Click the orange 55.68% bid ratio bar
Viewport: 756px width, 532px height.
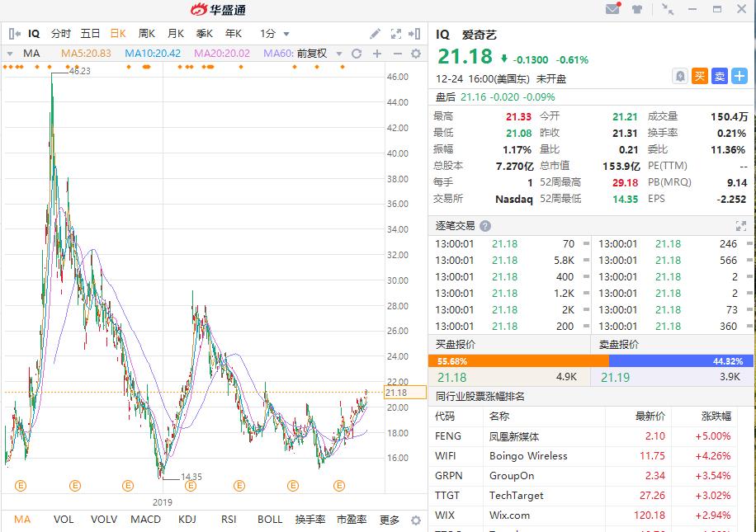tap(518, 361)
